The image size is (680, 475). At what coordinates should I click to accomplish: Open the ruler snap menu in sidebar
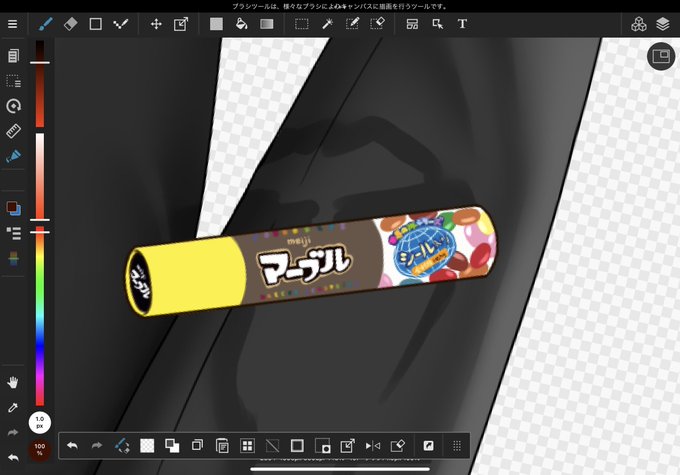[13, 131]
